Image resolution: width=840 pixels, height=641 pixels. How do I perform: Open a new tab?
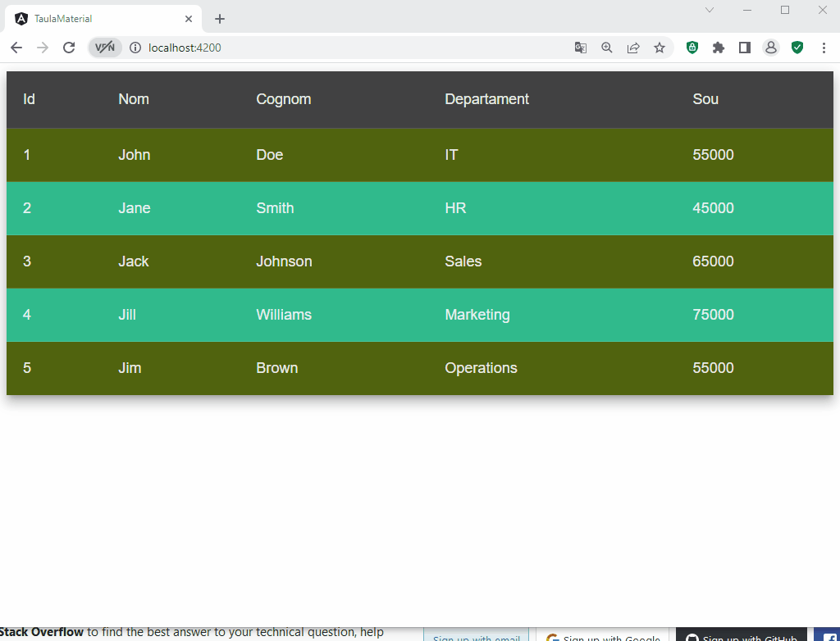click(x=220, y=18)
